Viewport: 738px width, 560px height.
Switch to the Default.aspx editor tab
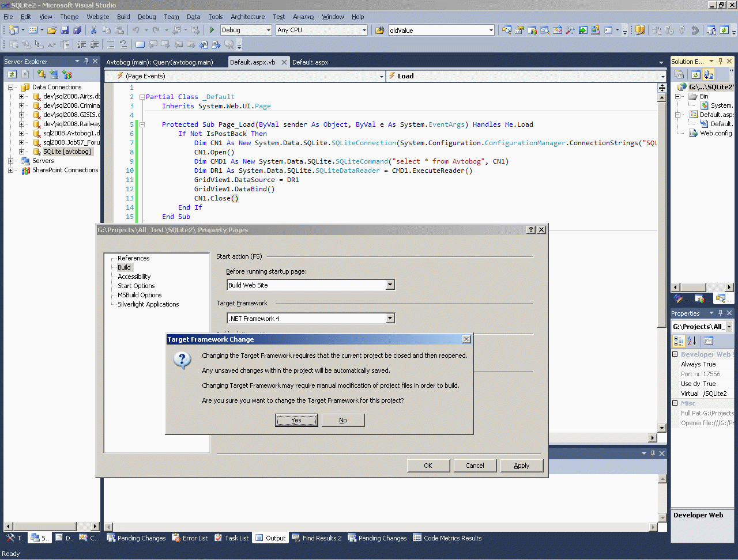(x=310, y=62)
